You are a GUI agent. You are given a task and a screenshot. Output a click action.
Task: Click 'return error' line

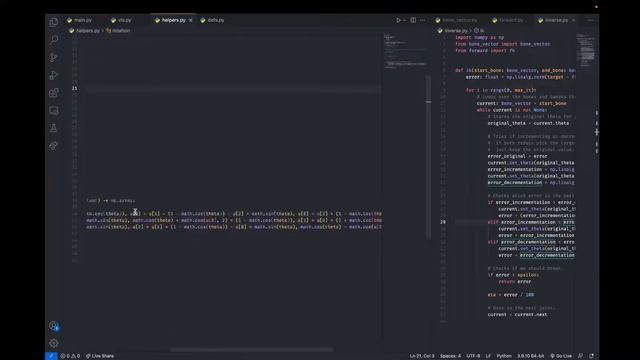pos(514,282)
